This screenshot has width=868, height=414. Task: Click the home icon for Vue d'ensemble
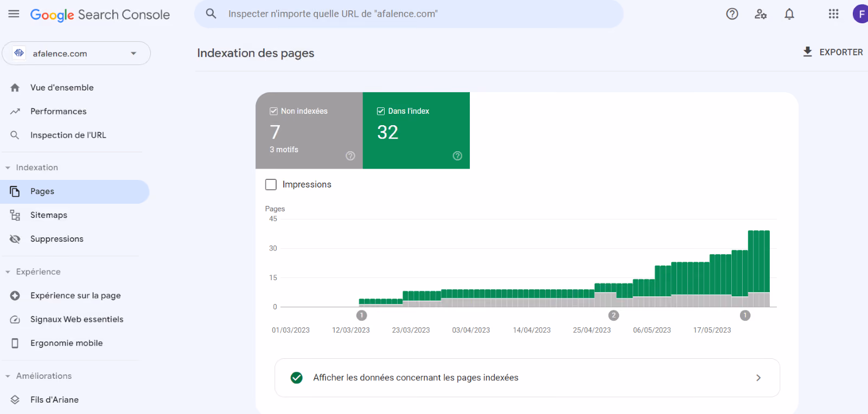15,88
